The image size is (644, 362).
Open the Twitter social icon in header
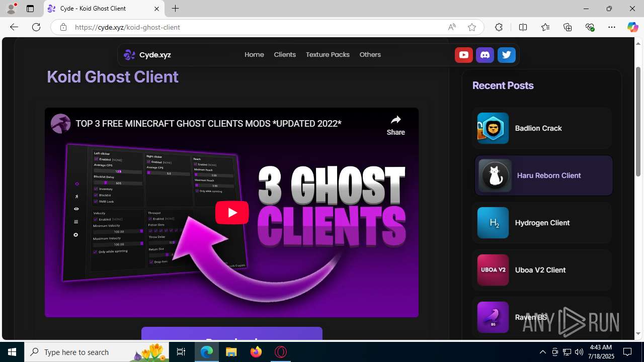point(507,55)
